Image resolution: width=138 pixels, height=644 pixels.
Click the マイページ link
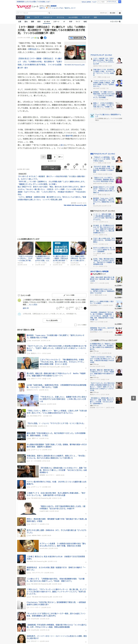pos(103,13)
